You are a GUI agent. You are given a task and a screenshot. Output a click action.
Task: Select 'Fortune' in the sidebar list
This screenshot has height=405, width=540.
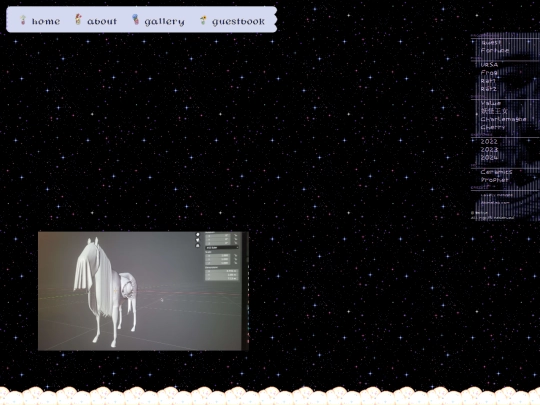tap(495, 50)
